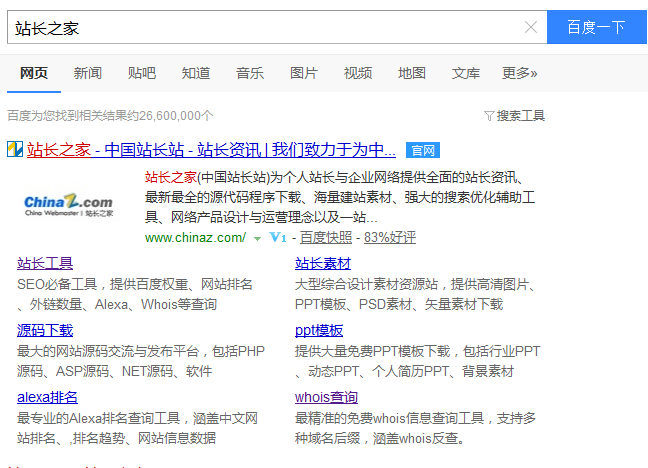Click the site favicon beside result title

(15, 149)
